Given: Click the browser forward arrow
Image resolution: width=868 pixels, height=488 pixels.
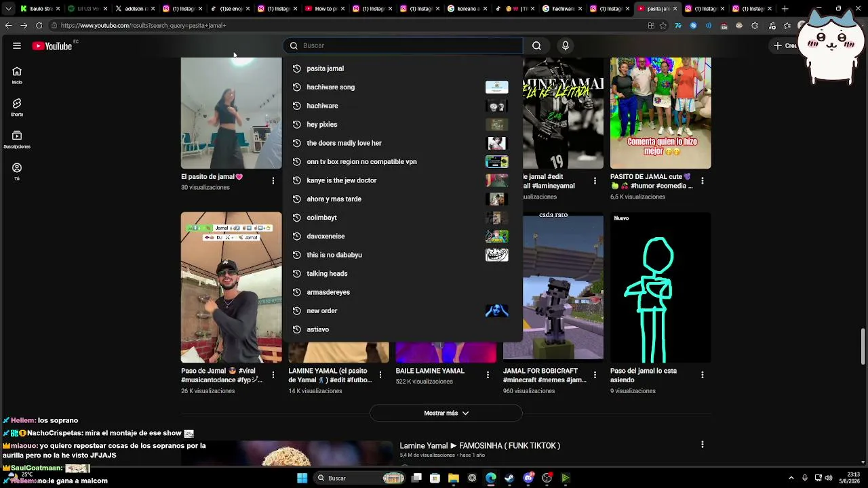Looking at the screenshot, I should tap(24, 25).
